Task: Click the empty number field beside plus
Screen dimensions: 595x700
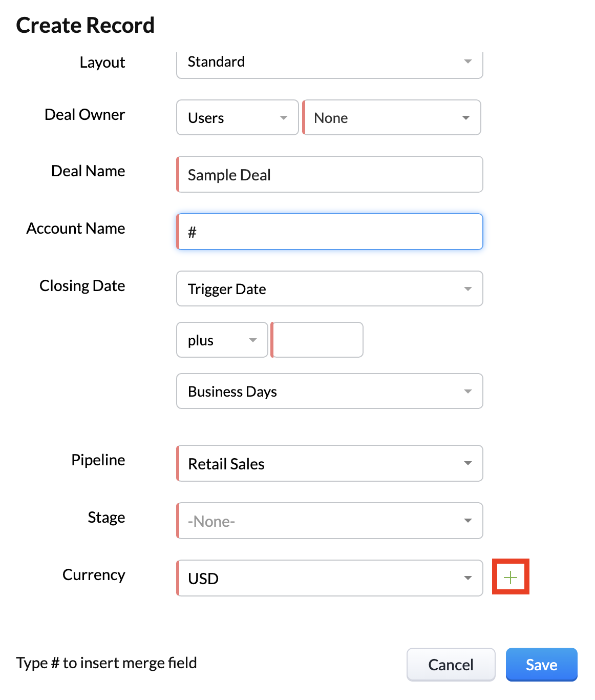Action: tap(317, 340)
